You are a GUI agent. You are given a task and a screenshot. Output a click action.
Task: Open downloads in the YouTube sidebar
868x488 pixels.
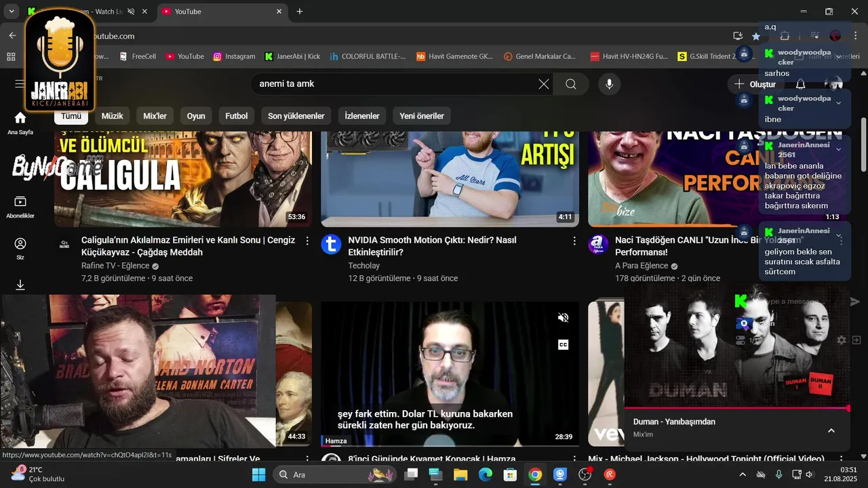[20, 285]
